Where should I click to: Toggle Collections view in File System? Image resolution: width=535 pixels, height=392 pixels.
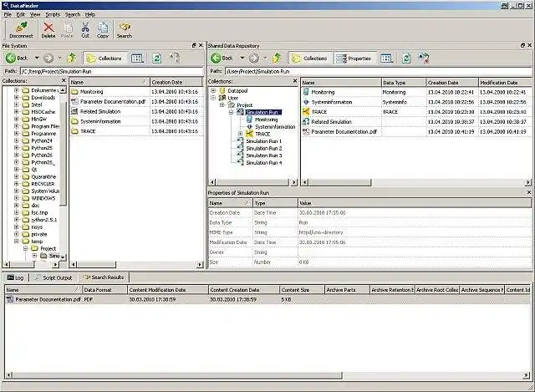pyautogui.click(x=105, y=59)
